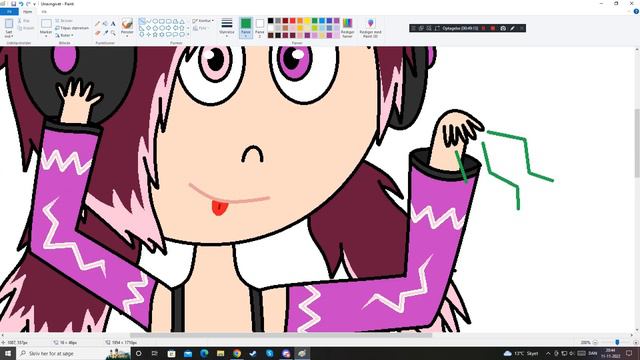Open Microsoft Edge from taskbar
This screenshot has height=360, width=640.
(204, 353)
